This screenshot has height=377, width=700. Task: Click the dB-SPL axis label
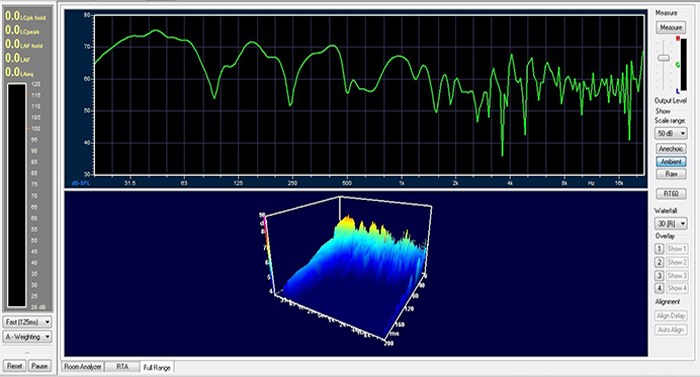(x=80, y=183)
